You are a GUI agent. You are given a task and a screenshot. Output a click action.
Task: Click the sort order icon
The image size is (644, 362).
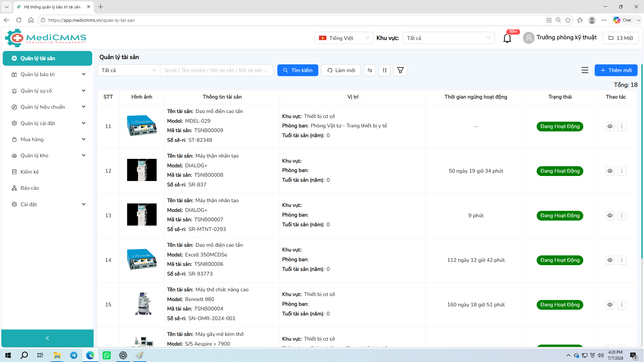click(x=384, y=70)
